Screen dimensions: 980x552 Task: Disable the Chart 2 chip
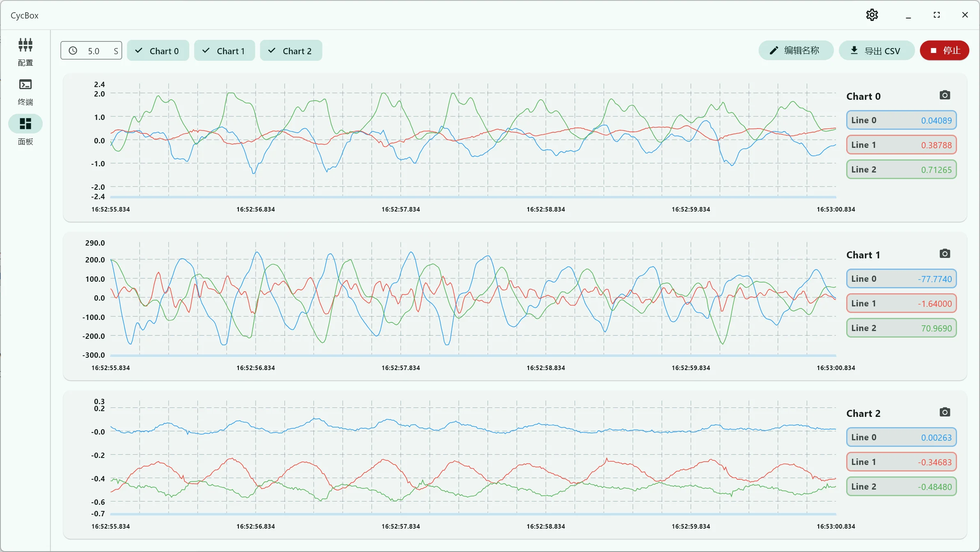coord(291,51)
